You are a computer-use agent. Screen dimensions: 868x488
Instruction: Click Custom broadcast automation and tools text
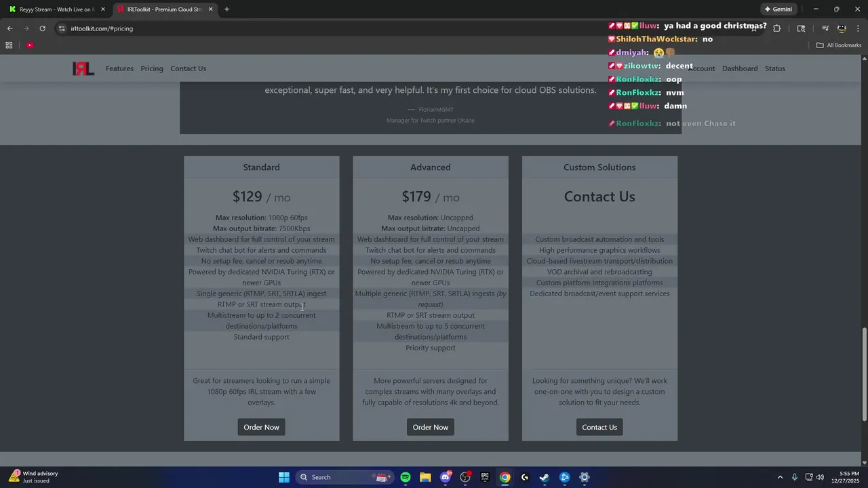(x=599, y=239)
